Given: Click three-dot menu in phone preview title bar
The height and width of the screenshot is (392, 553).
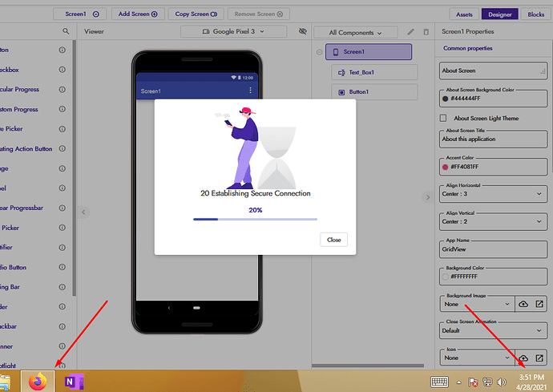Looking at the screenshot, I should click(x=250, y=91).
